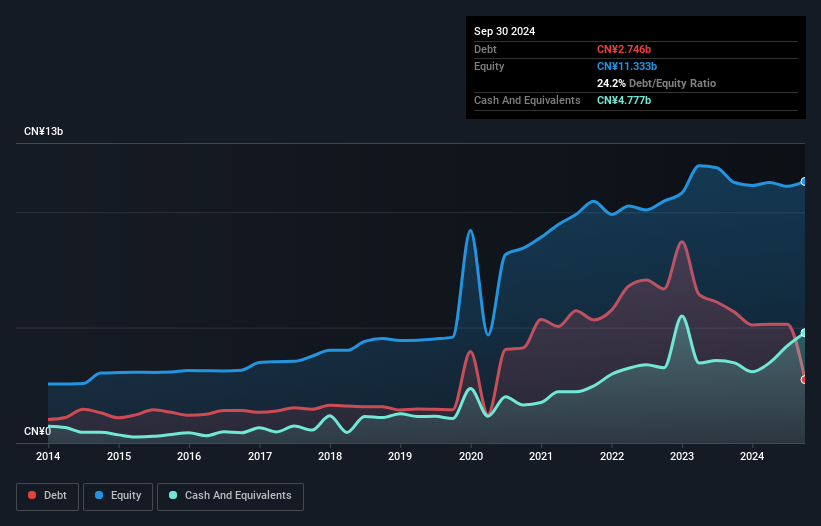This screenshot has height=526, width=821.
Task: Click the Equity value CN¥11.333b
Action: tap(627, 66)
